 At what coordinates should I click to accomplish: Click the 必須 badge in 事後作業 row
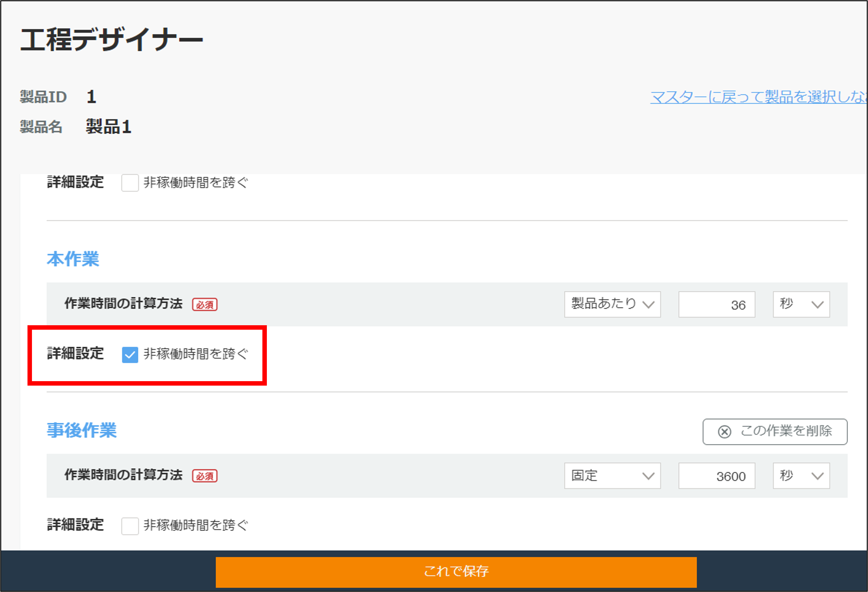205,476
